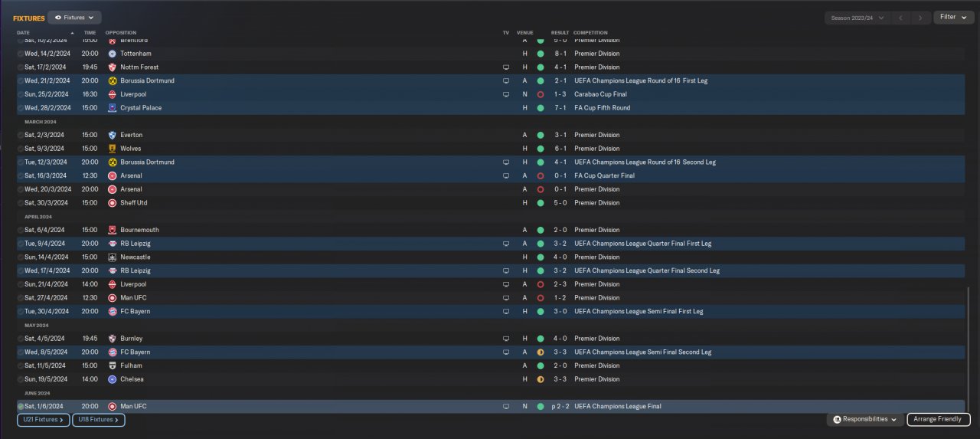Click the Tottenham club badge icon
The image size is (980, 439).
pyautogui.click(x=113, y=54)
